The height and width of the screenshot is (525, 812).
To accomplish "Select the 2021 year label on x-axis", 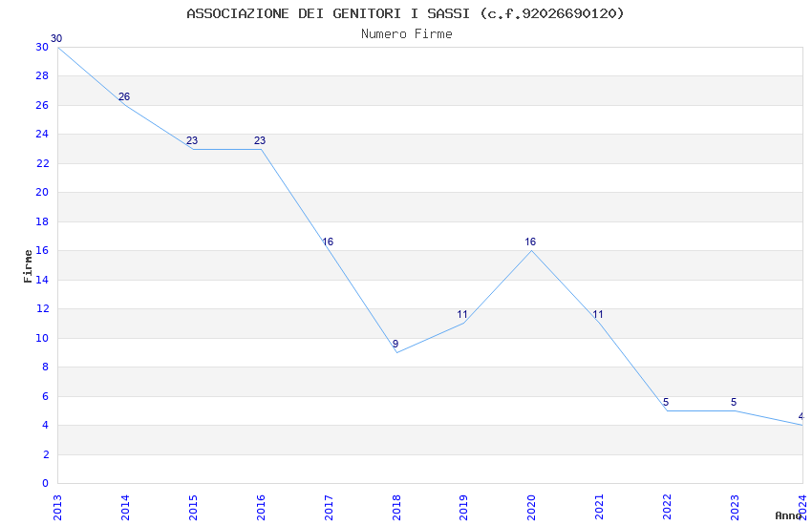I will [x=600, y=508].
